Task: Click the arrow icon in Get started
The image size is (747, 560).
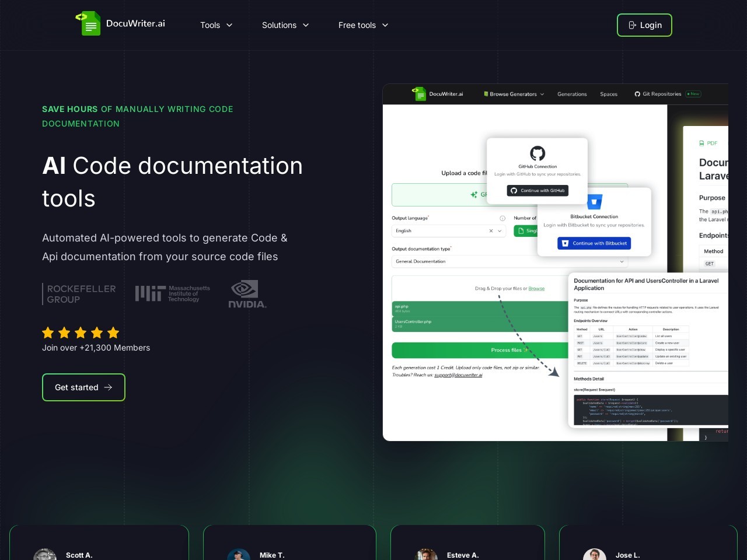Action: (108, 387)
